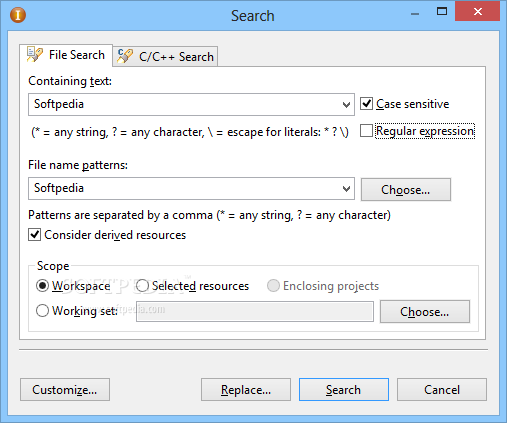Click the C/C++ Search flashlight icon
Viewport: 507px width, 423px height.
tap(125, 56)
